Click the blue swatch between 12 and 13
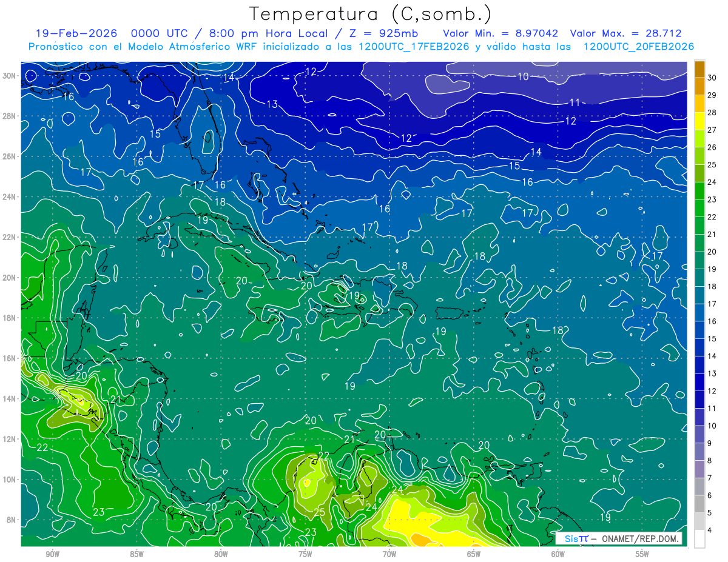Image resolution: width=728 pixels, height=562 pixels. coord(699,382)
